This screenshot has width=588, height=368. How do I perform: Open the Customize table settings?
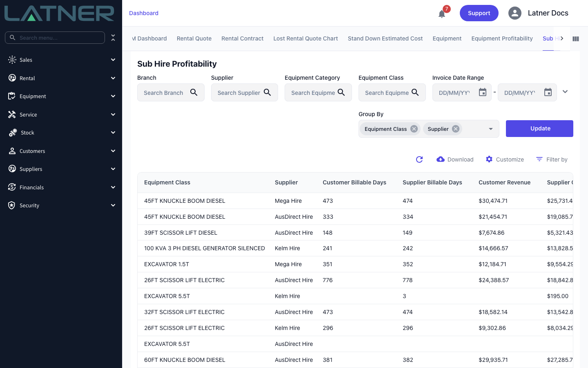point(505,159)
